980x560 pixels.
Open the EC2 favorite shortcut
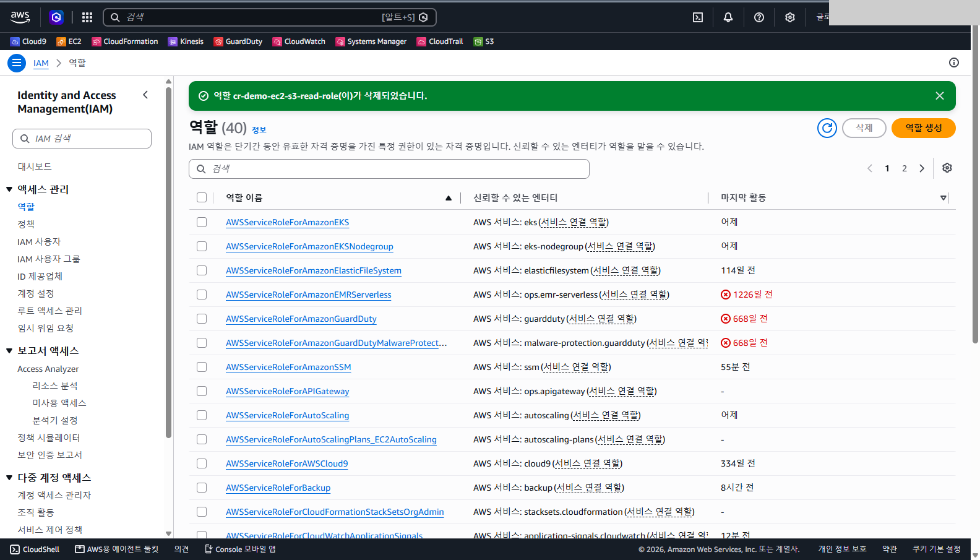click(69, 41)
